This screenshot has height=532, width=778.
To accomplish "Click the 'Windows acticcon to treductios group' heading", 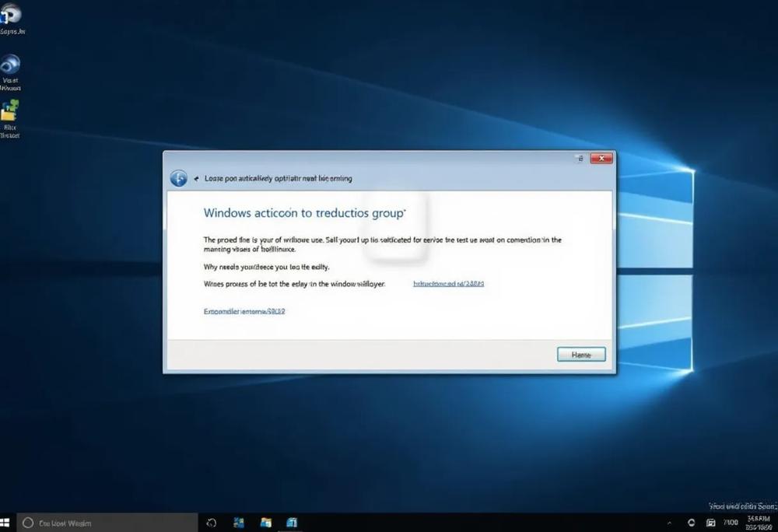I will (x=304, y=213).
